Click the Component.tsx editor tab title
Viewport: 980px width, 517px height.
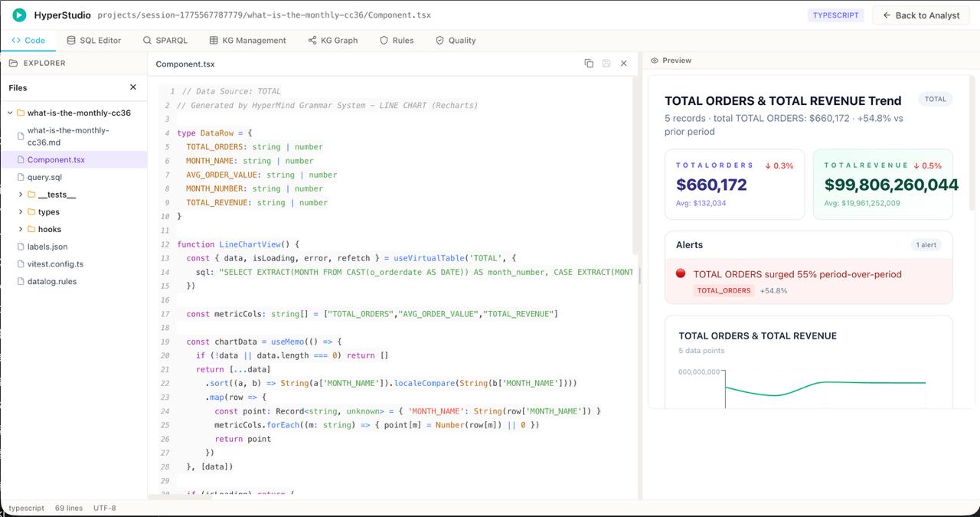coord(185,64)
